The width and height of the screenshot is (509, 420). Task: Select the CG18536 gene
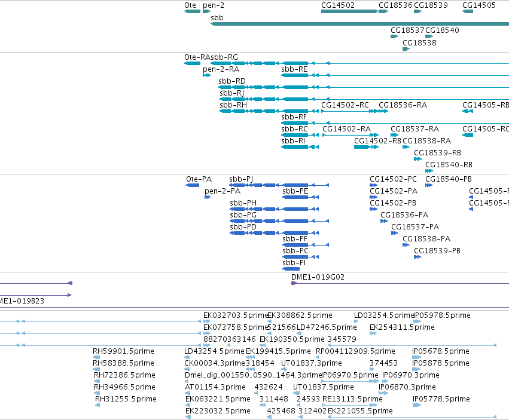(x=383, y=11)
